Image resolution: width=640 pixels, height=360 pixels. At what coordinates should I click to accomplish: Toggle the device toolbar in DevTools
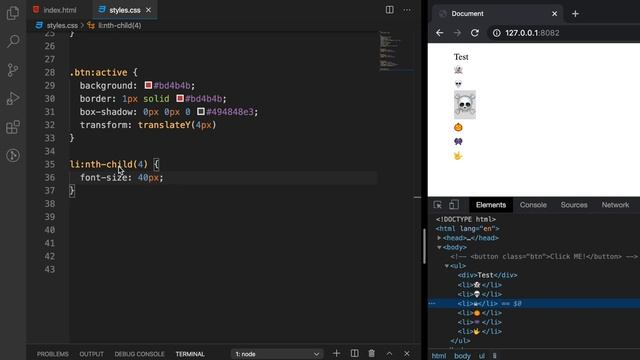(454, 205)
